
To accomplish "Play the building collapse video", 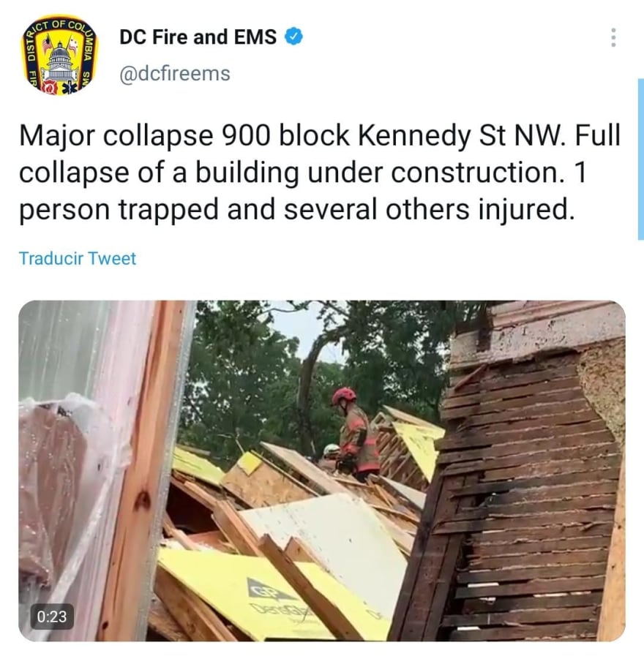I will click(321, 470).
